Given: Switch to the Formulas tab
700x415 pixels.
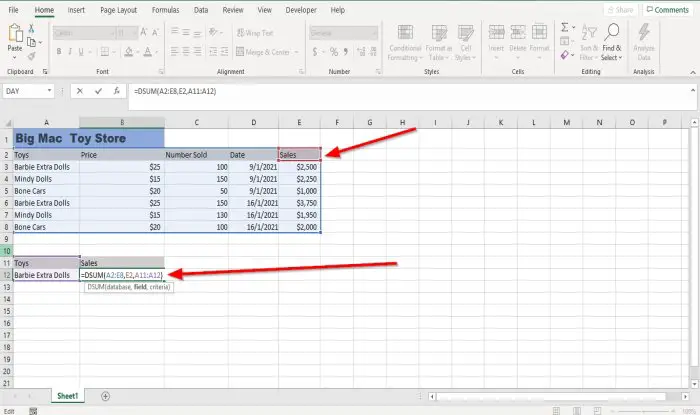Looking at the screenshot, I should pyautogui.click(x=165, y=10).
